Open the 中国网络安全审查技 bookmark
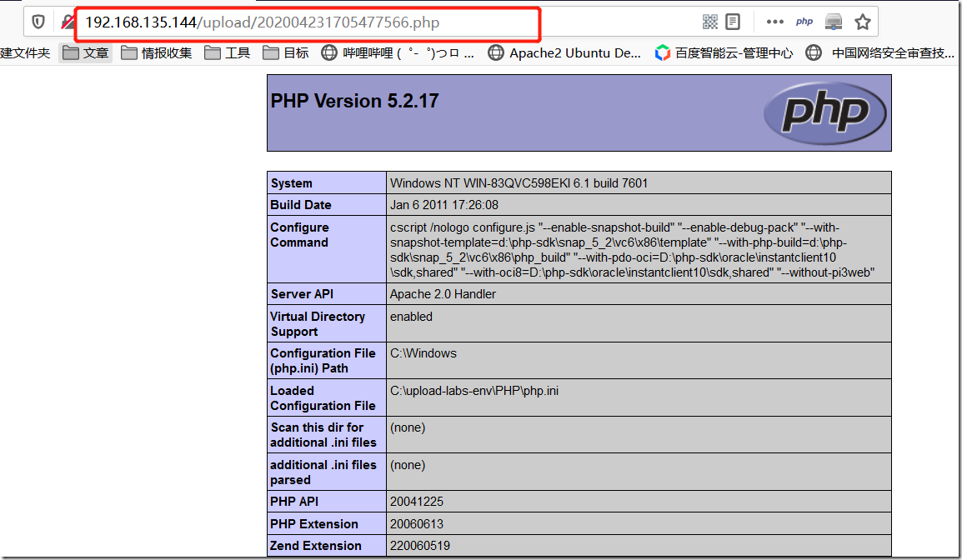 tap(879, 52)
